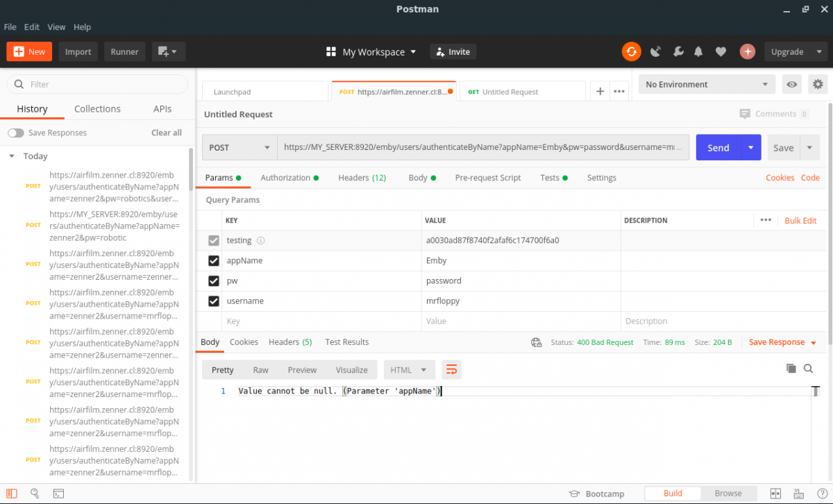Search within the response body
This screenshot has height=504, width=833.
808,369
